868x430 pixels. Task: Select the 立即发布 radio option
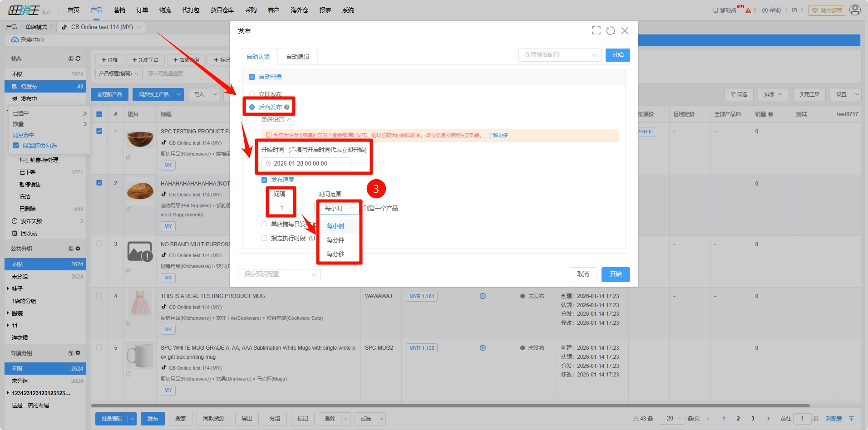[252, 94]
